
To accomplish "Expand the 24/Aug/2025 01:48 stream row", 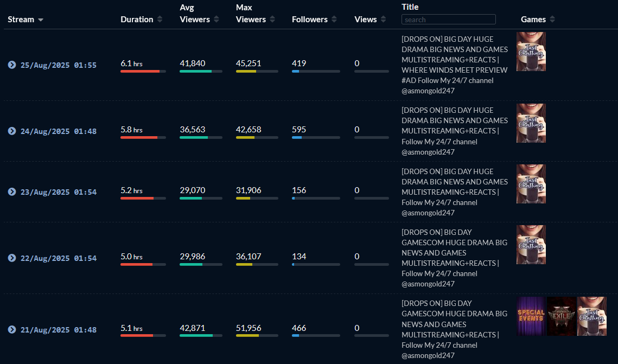I will (x=12, y=131).
